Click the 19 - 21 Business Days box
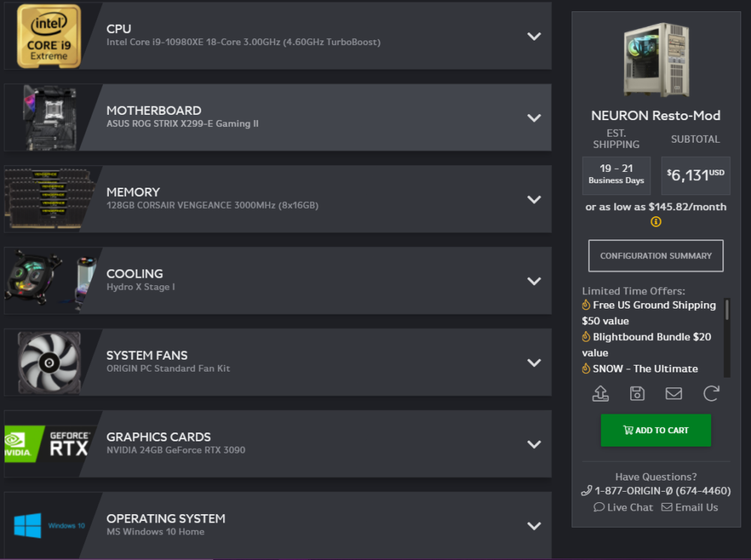Image resolution: width=751 pixels, height=560 pixels. pos(617,176)
